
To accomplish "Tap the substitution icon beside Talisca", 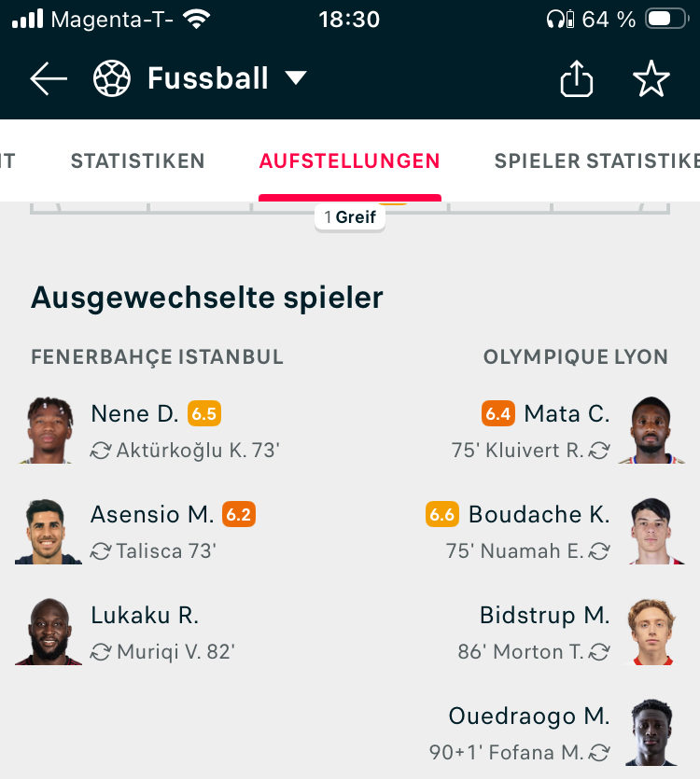I will [x=101, y=551].
